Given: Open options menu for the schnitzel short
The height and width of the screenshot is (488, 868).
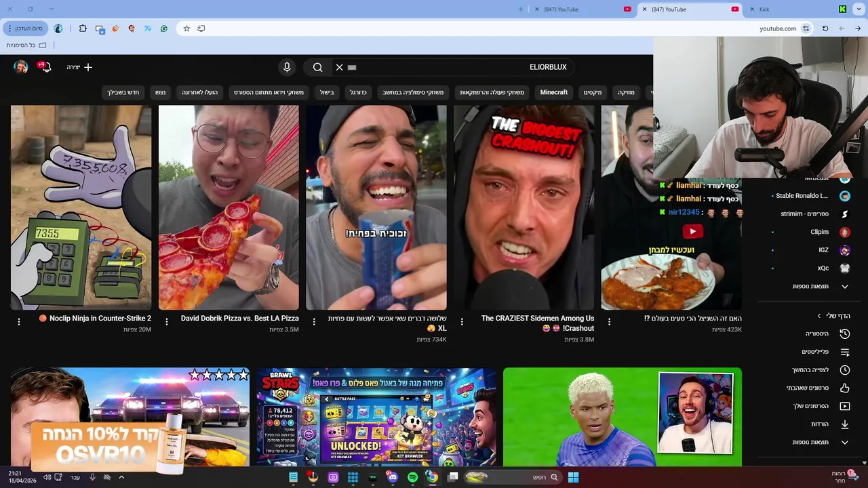Looking at the screenshot, I should click(x=609, y=322).
